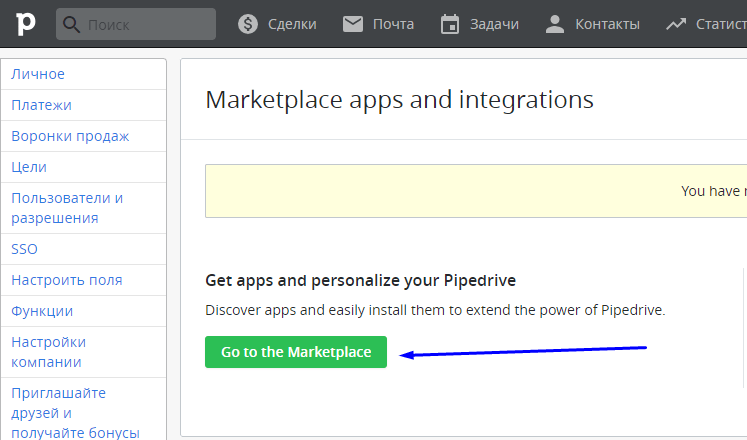Focus the Поиск search field
Viewport: 747px width, 440px height.
[148, 23]
